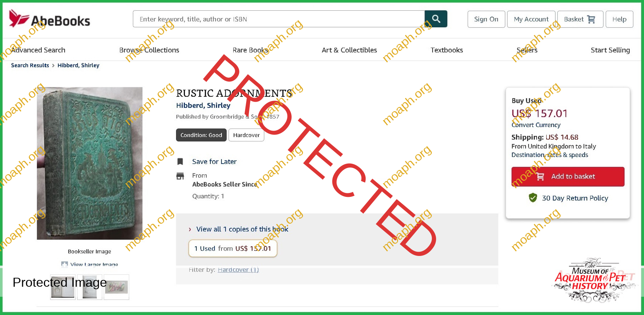This screenshot has height=315, width=644.
Task: Open the AbeBooks logo homepage
Action: pyautogui.click(x=50, y=19)
